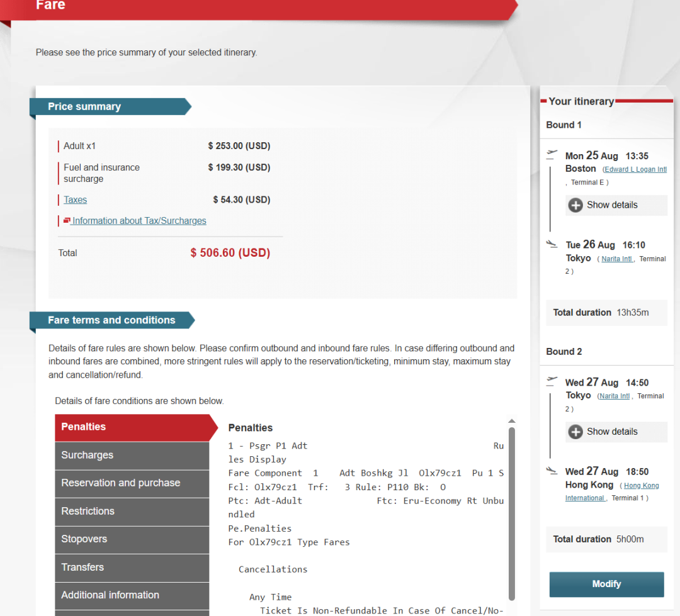Image resolution: width=680 pixels, height=616 pixels.
Task: Show the Transfers fare rules tab
Action: point(132,568)
